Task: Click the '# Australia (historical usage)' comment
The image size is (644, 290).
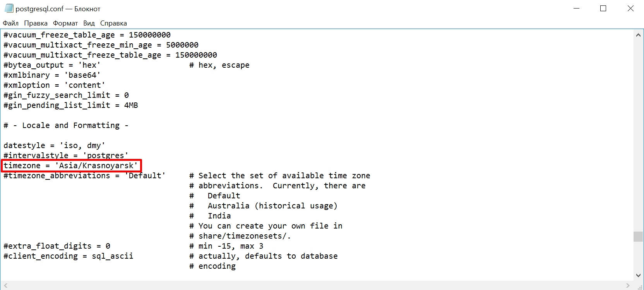Action: click(x=264, y=206)
